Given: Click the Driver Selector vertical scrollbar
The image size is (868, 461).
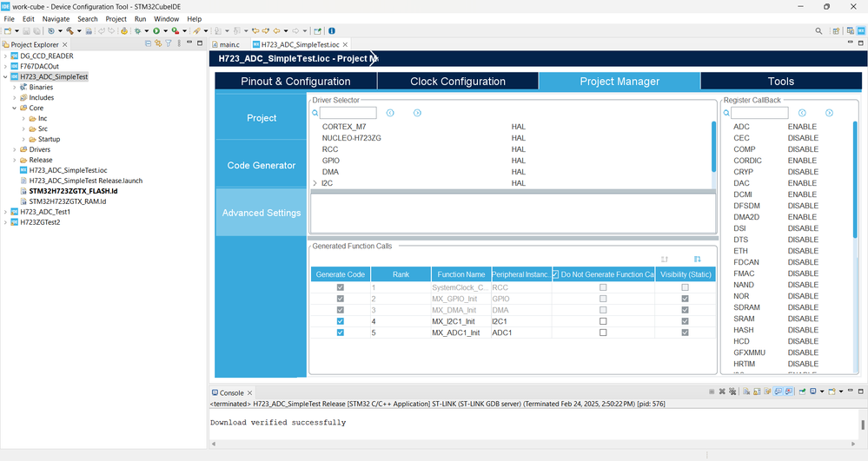Looking at the screenshot, I should tap(713, 147).
